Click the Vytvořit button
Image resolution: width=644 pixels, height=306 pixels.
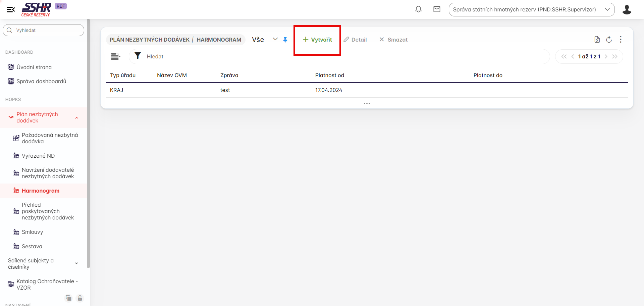pos(317,40)
